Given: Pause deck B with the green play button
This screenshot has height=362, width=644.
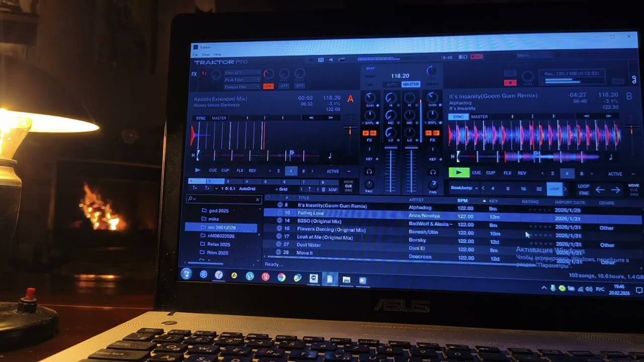Looking at the screenshot, I should coord(459,172).
